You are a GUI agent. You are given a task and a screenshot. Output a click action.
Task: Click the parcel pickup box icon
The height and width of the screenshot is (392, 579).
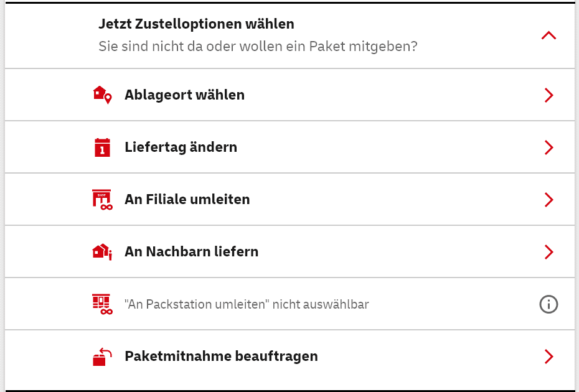pyautogui.click(x=101, y=357)
